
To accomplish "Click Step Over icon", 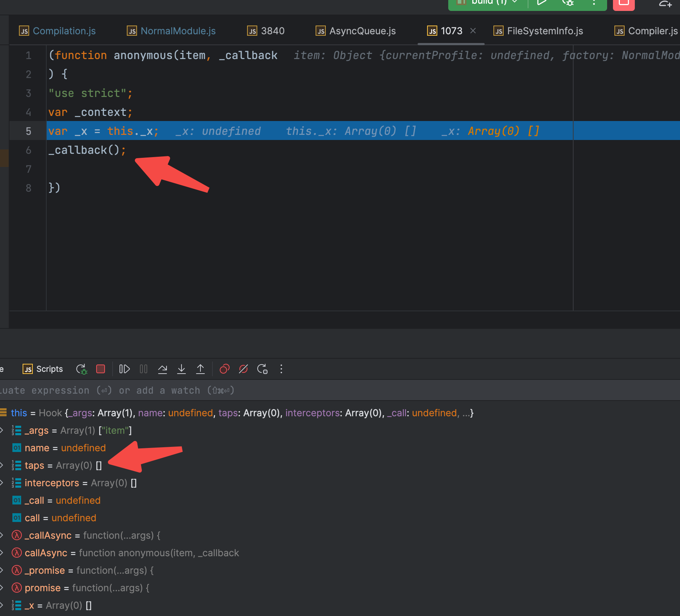I will (x=163, y=369).
